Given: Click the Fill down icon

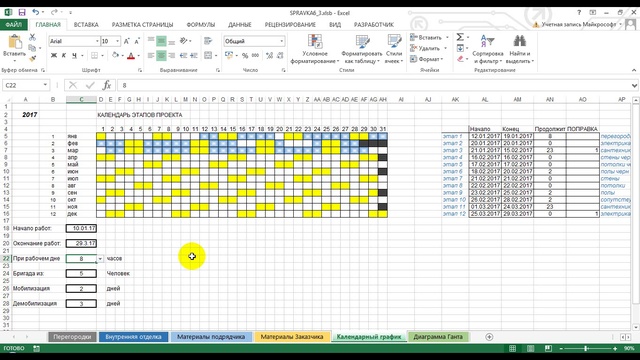Looking at the screenshot, I should 460,48.
